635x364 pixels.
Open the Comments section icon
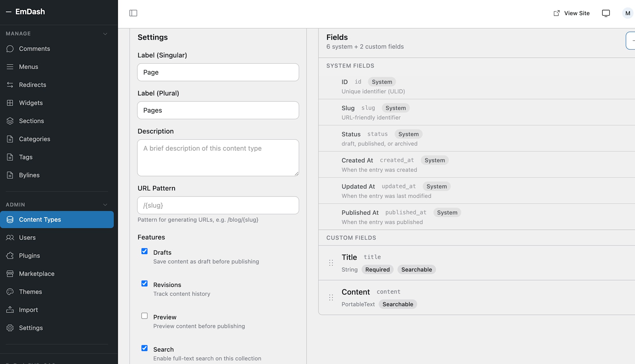[x=10, y=49]
